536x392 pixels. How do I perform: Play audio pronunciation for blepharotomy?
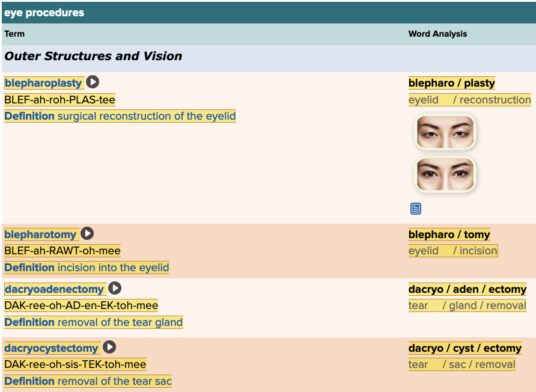(x=87, y=234)
